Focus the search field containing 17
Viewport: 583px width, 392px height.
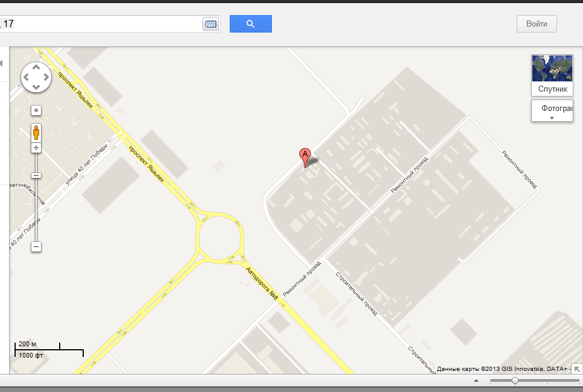pos(101,24)
